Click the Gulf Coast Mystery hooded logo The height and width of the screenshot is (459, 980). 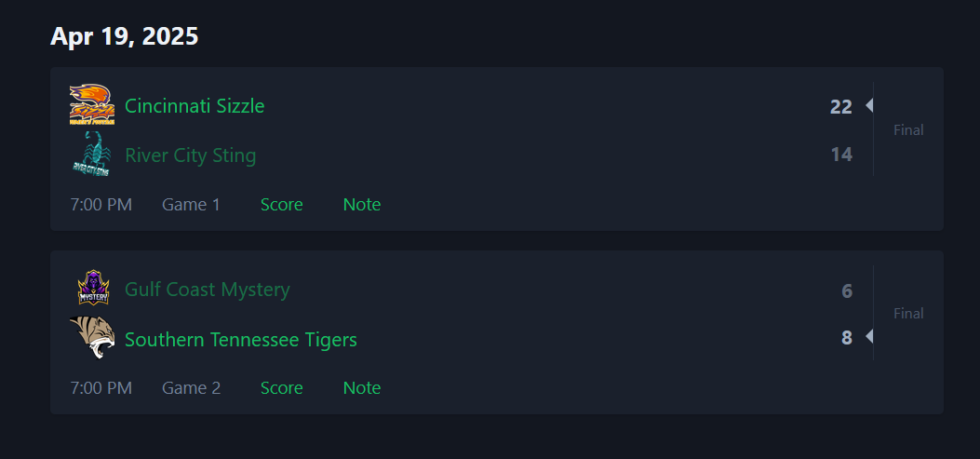click(x=93, y=288)
